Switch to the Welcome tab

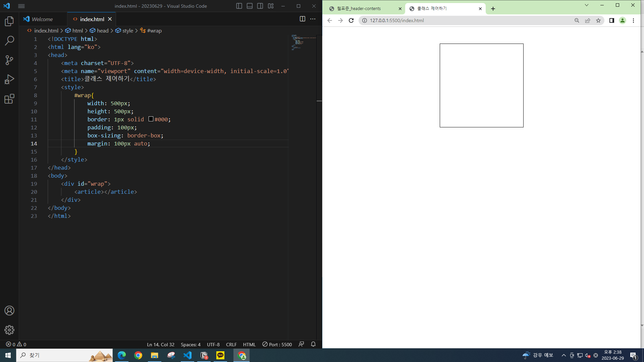pos(42,19)
